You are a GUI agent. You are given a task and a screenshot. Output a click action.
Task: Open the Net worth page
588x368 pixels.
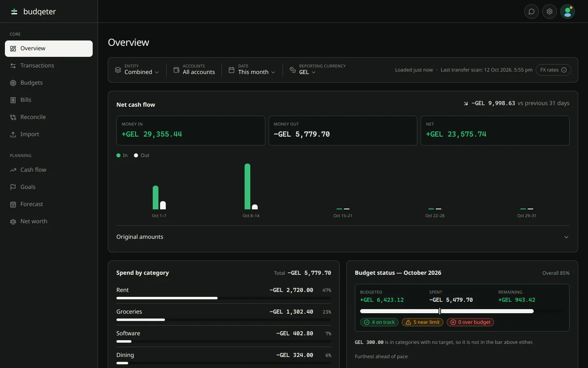click(x=49, y=222)
